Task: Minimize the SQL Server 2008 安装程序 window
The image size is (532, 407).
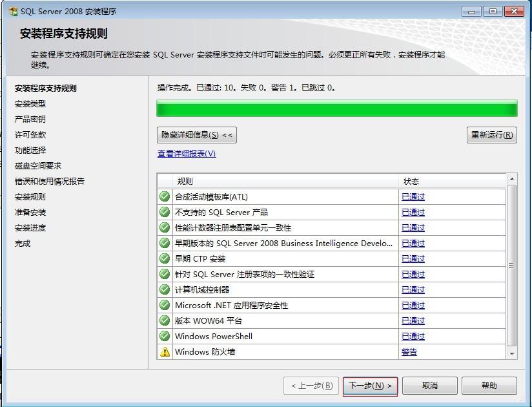Action: 471,12
